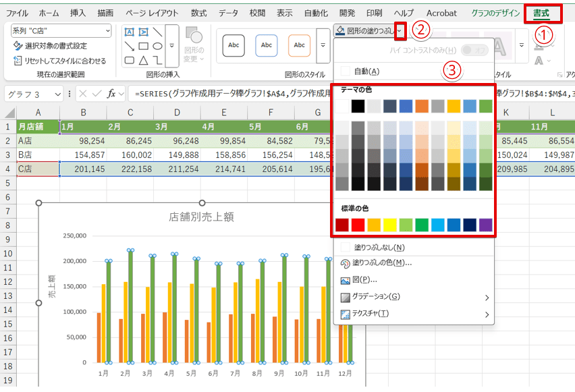575x392 pixels.
Task: Expand the テクスチャ submenu
Action: point(371,314)
